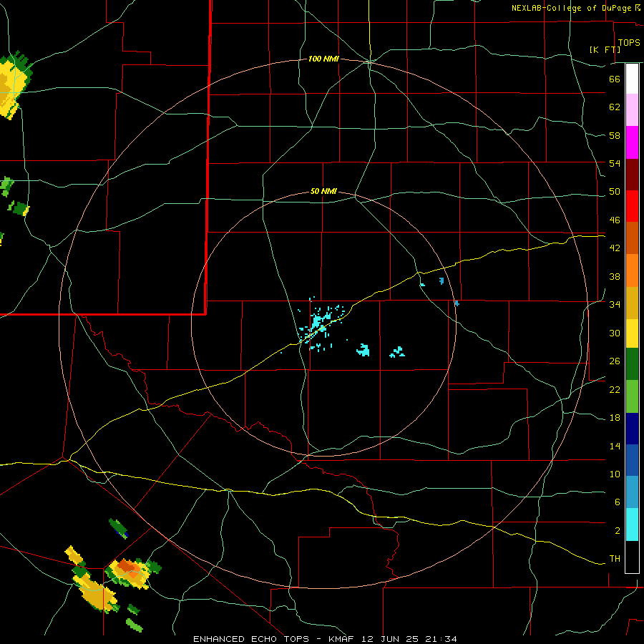
Task: Click the 'TH' threshold legend label
Action: [615, 559]
